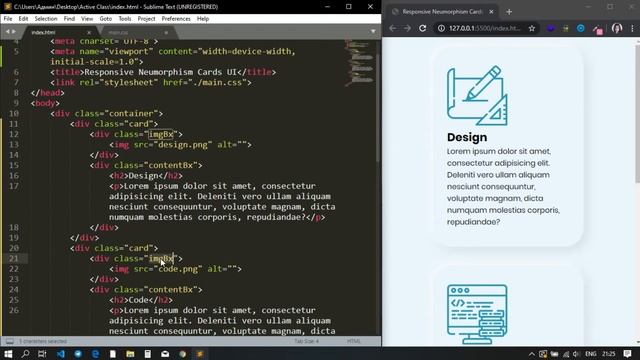Open a new browser tab
This screenshot has width=640, height=360.
(509, 12)
